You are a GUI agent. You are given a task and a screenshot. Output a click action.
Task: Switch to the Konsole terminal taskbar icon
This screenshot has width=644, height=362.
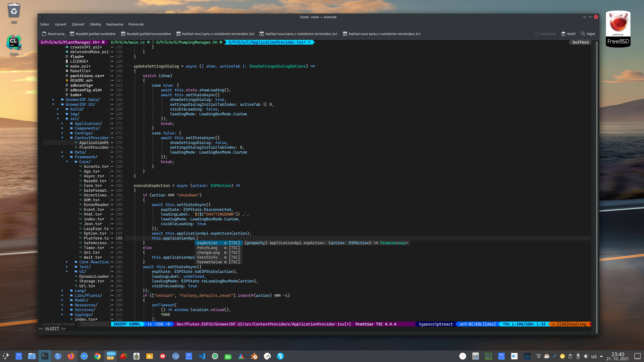(45, 356)
